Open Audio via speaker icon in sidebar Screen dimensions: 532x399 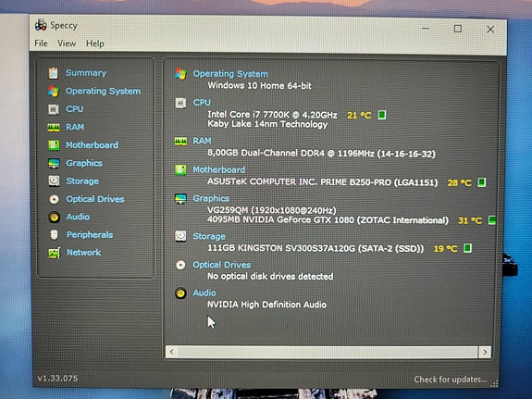pos(54,217)
